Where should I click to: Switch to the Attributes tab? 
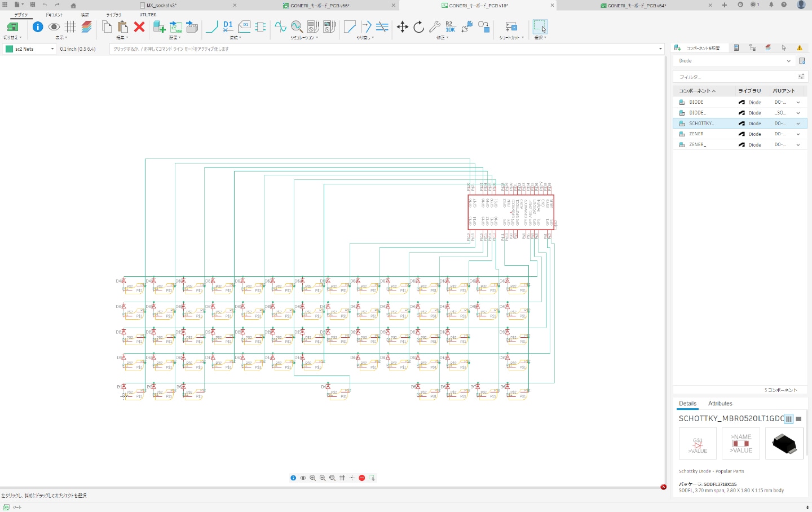pyautogui.click(x=720, y=404)
